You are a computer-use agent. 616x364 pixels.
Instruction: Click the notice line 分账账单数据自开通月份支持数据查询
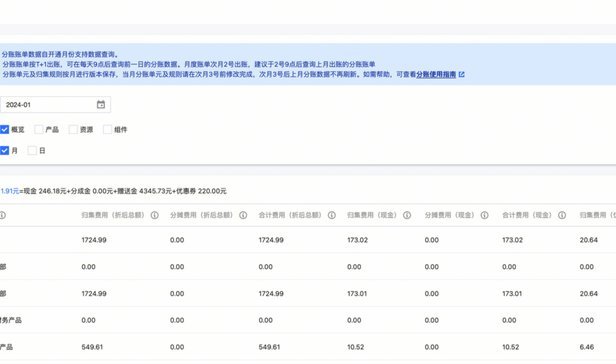point(60,55)
